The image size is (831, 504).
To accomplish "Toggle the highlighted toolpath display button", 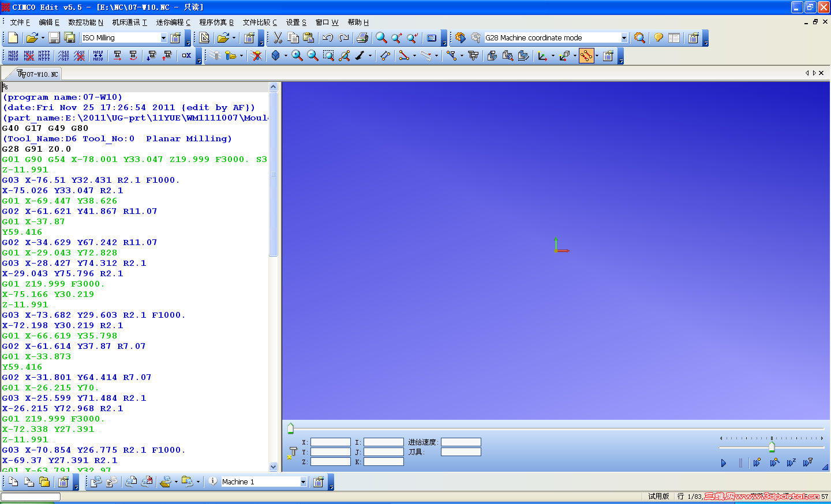I will (x=586, y=56).
